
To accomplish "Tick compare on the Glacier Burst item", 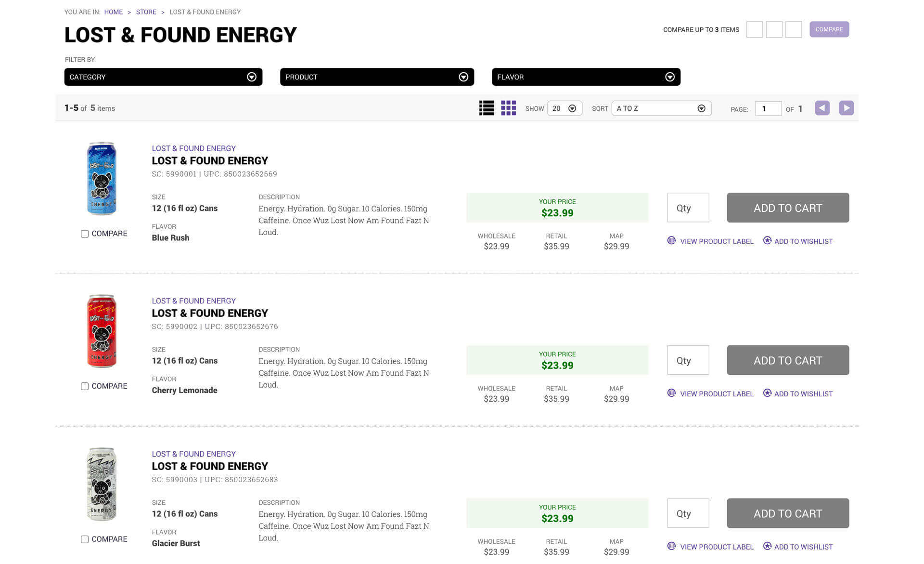I will coord(84,539).
